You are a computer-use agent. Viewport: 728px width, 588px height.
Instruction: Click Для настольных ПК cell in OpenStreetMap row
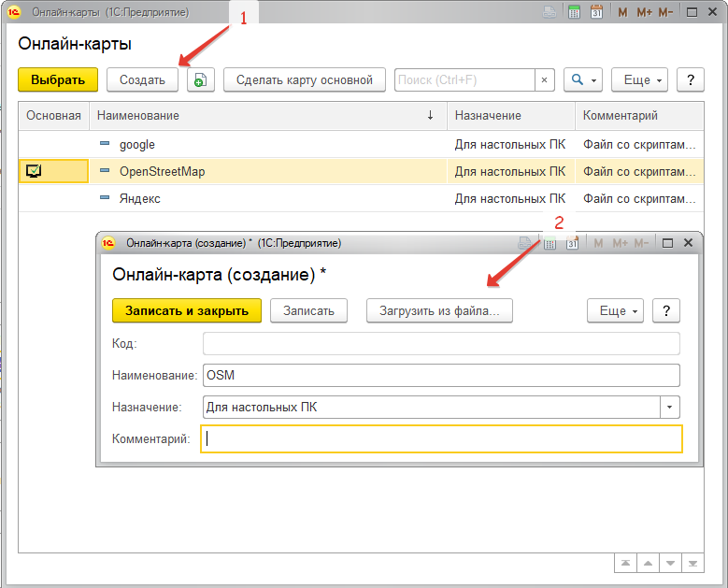[510, 171]
